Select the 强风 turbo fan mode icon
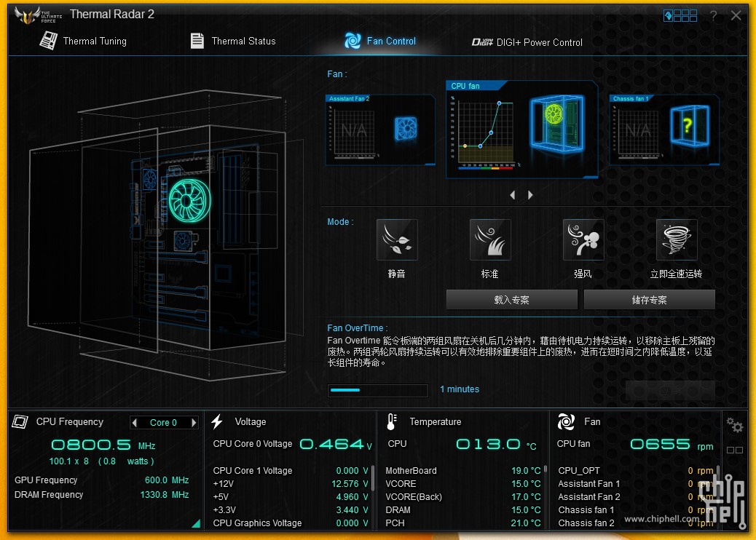 click(583, 240)
